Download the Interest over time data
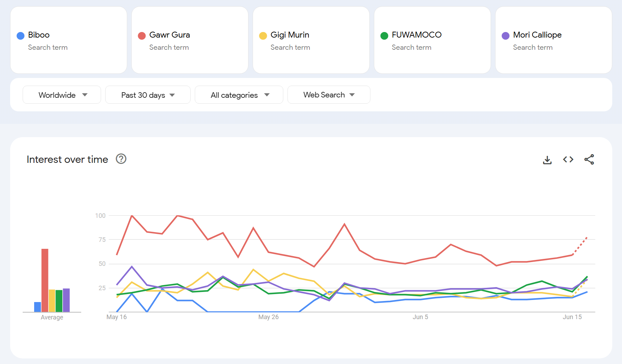This screenshot has width=622, height=364. [x=547, y=160]
